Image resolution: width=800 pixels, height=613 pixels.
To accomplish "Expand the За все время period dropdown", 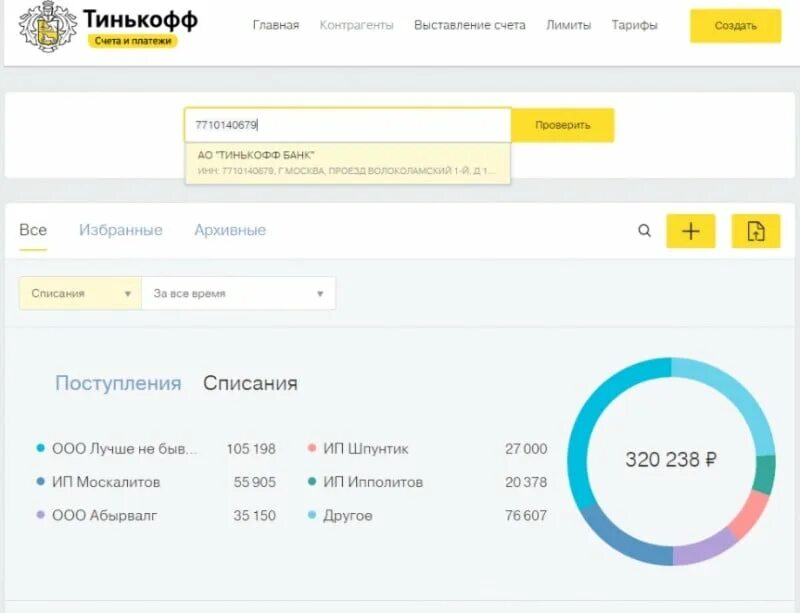I will point(238,293).
